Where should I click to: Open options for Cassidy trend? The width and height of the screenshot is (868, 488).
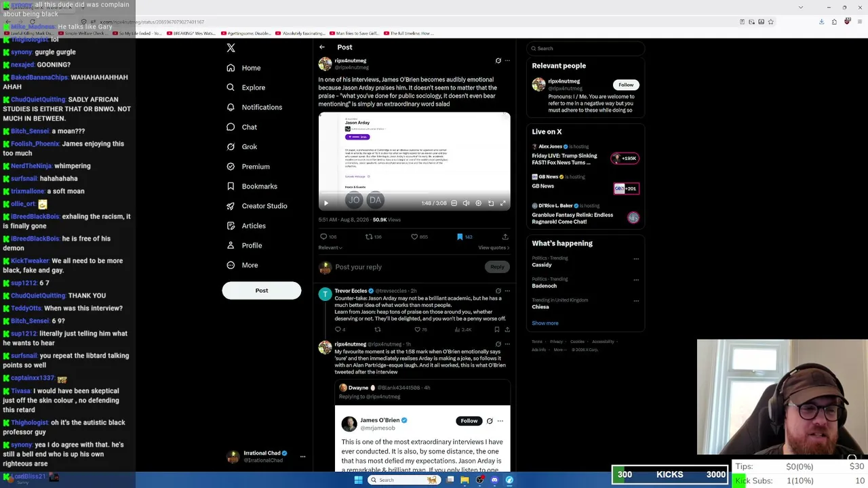click(636, 259)
